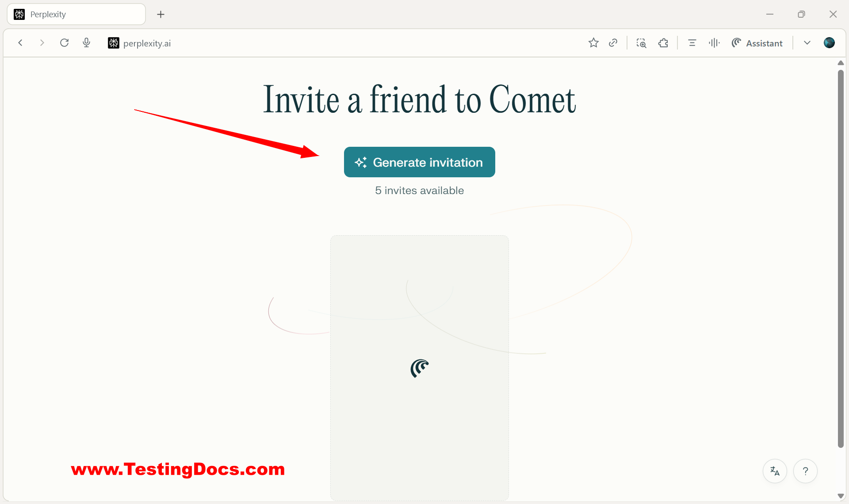Expand the toolbar chevron dropdown
Viewport: 849px width, 504px height.
[807, 43]
